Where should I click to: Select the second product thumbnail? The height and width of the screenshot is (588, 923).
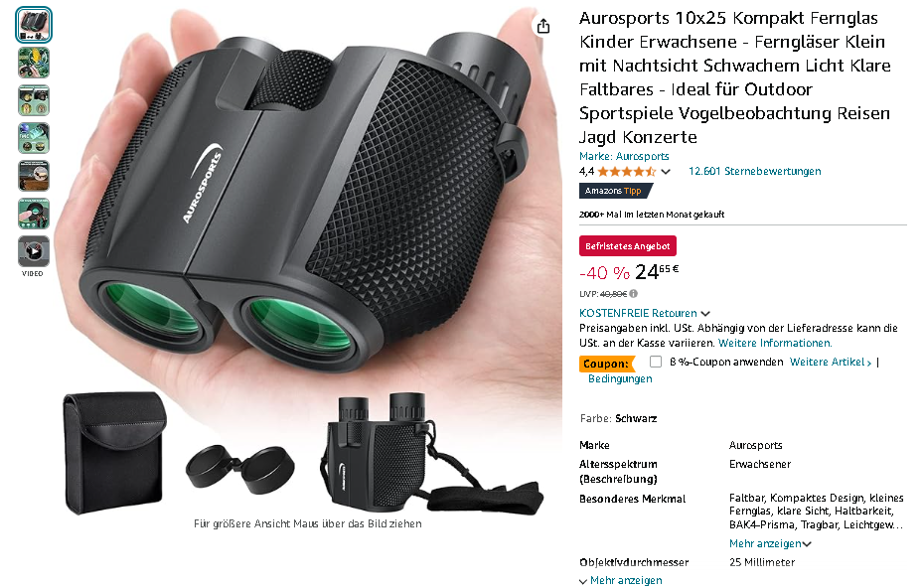pos(34,63)
